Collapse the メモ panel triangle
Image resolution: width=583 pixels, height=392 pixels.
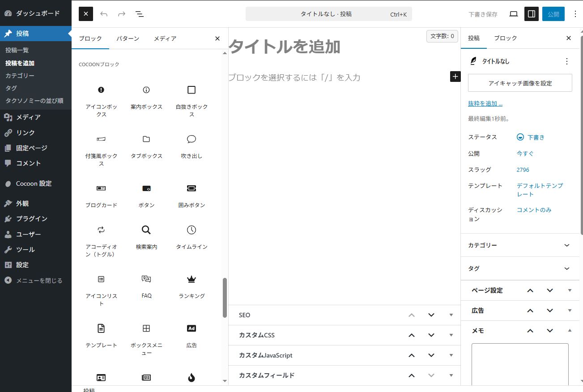tap(570, 331)
